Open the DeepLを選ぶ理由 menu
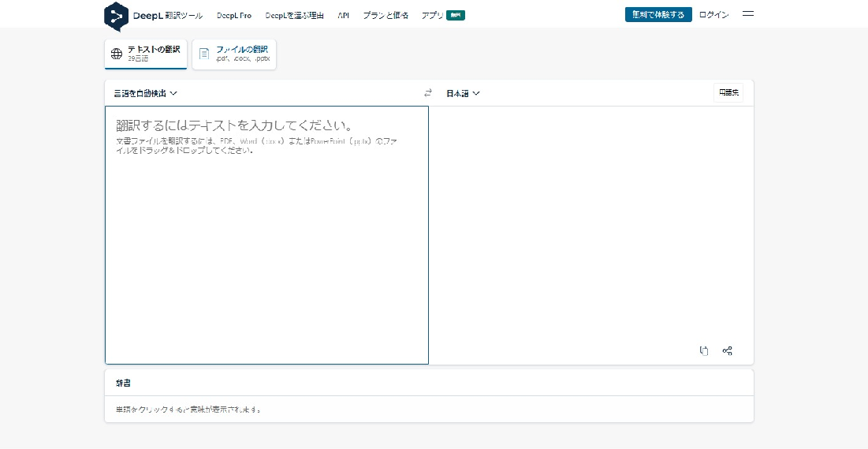Image resolution: width=868 pixels, height=449 pixels. click(294, 15)
